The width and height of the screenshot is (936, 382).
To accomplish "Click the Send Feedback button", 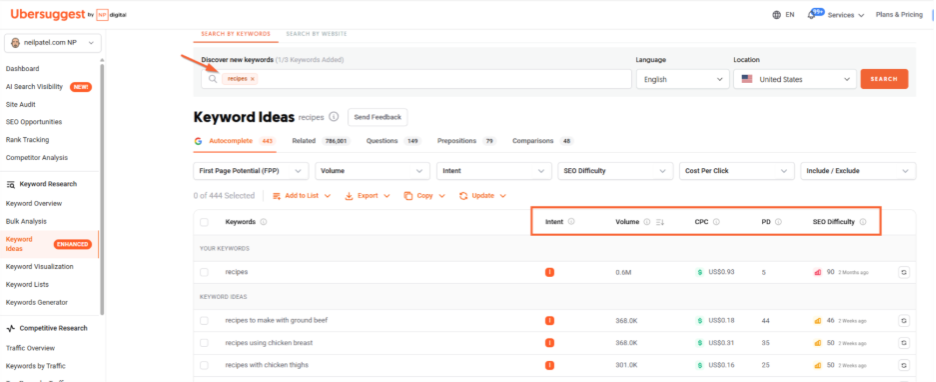I will click(x=378, y=117).
